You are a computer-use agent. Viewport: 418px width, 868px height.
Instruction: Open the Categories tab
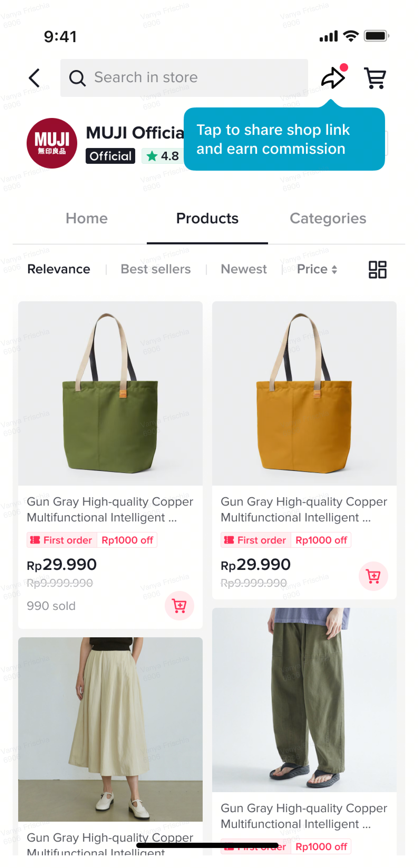point(328,218)
